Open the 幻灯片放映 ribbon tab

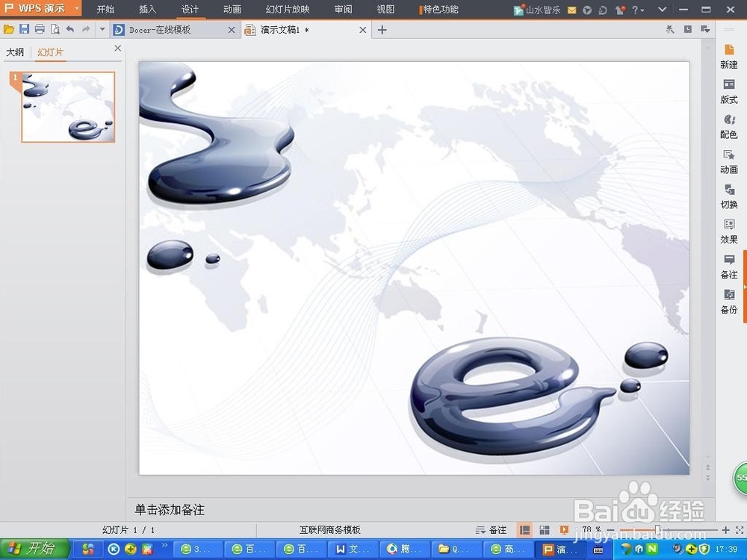click(288, 9)
